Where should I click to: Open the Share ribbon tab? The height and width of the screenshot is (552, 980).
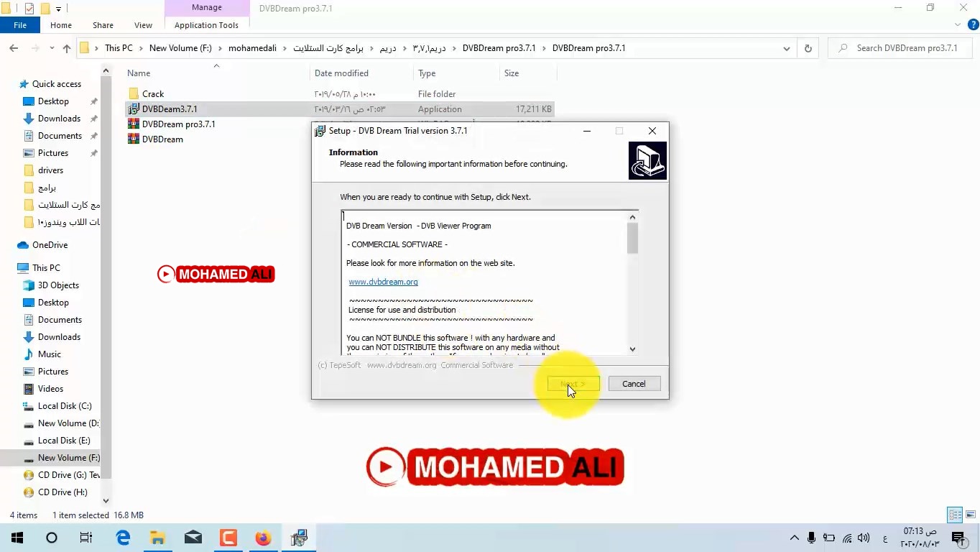pos(103,25)
